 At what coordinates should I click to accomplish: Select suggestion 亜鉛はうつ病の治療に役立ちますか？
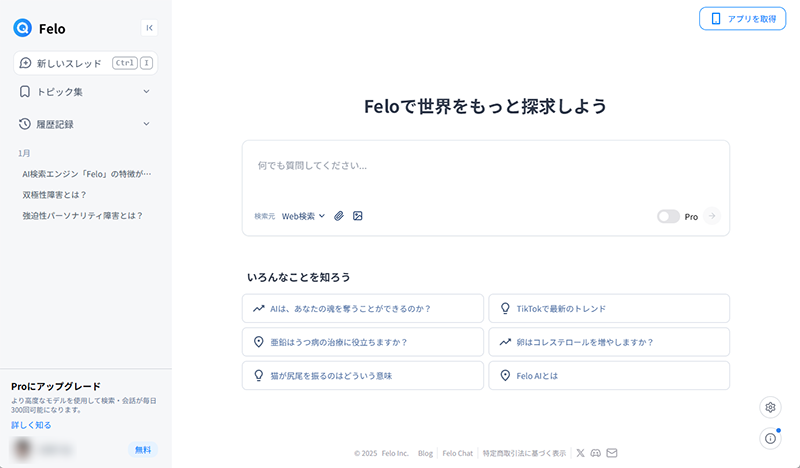[x=363, y=342]
